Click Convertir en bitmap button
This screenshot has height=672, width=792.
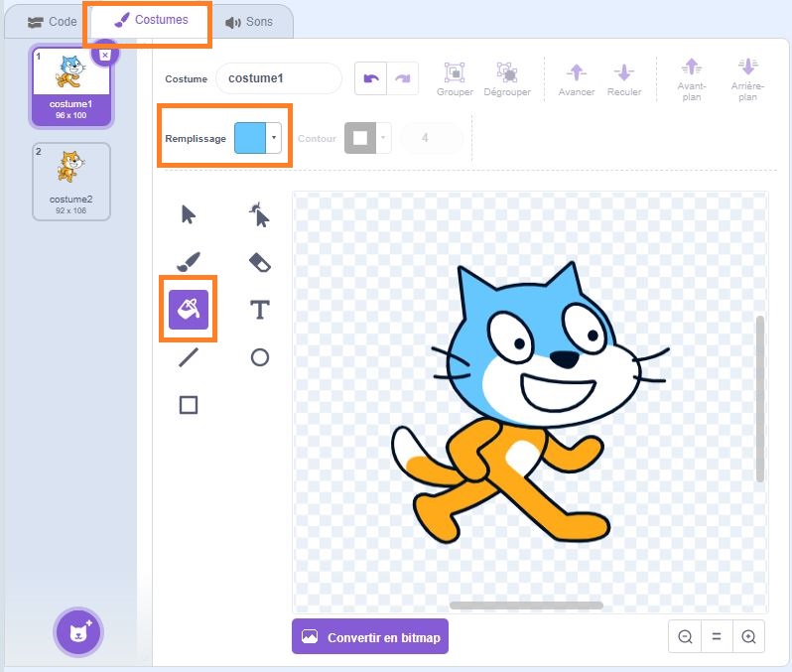[370, 636]
